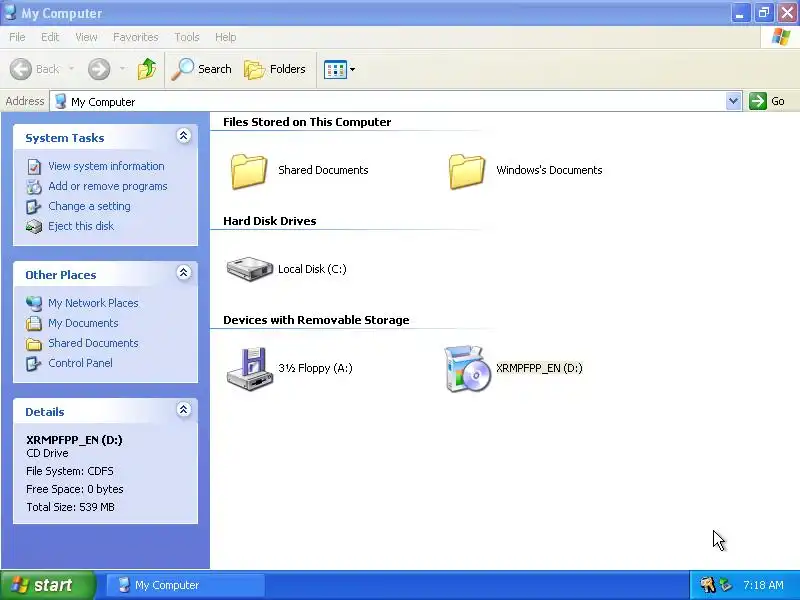
Task: Click the Windows flag logo icon
Action: [780, 37]
